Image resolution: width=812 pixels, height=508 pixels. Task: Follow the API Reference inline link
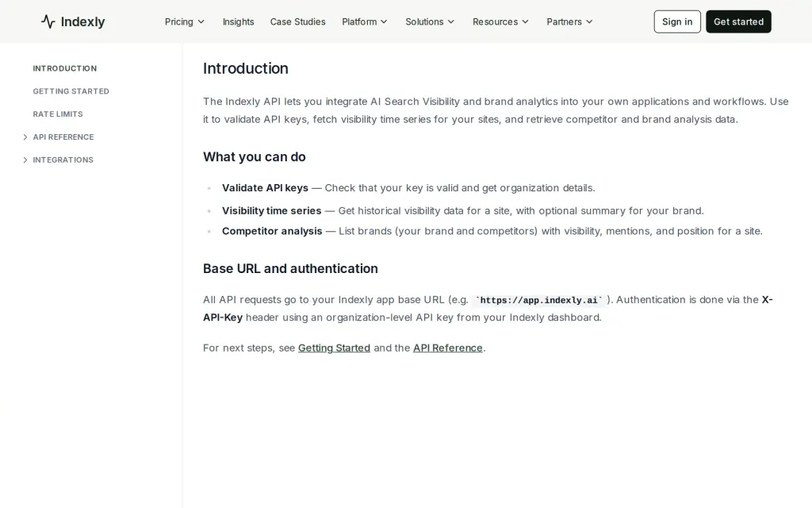click(447, 348)
